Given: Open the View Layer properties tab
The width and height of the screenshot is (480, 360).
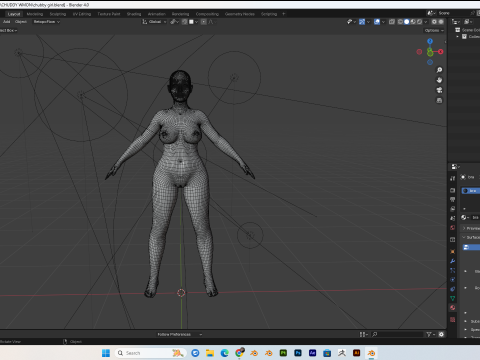Looking at the screenshot, I should [x=452, y=209].
